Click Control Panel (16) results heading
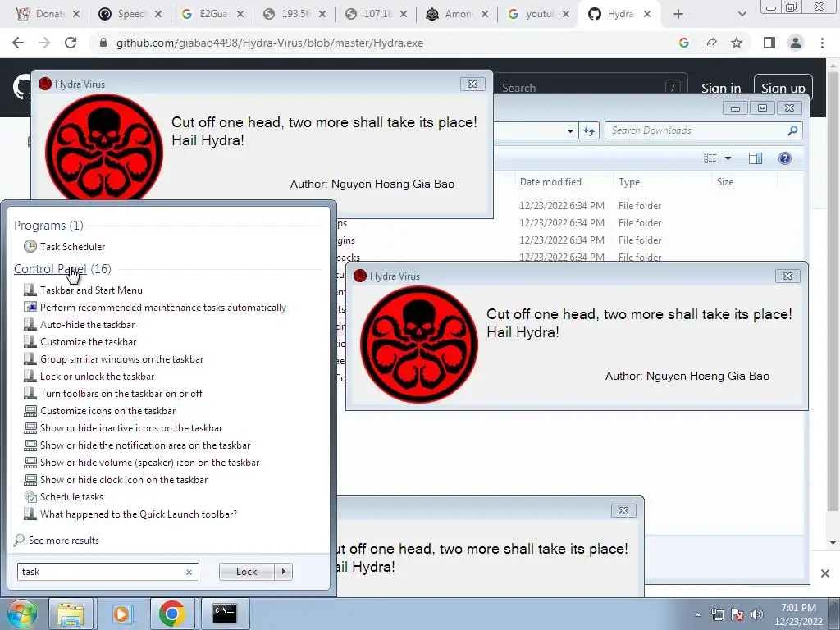Screen dimensions: 840x630 pyautogui.click(x=62, y=268)
